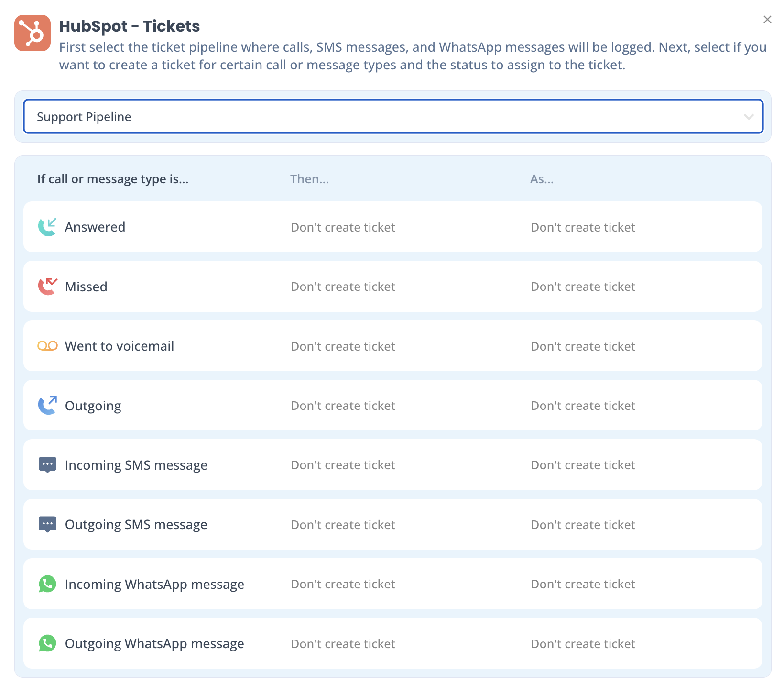784x684 pixels.
Task: Open Then dropdown for Incoming SMS message
Action: pos(343,465)
